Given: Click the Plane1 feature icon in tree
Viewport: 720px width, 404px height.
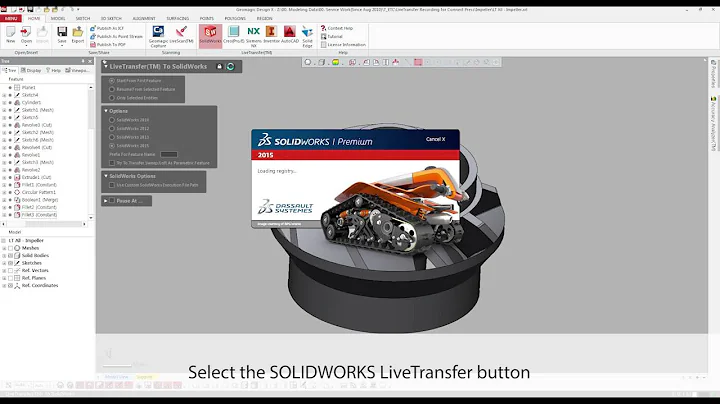Looking at the screenshot, I should click(17, 87).
